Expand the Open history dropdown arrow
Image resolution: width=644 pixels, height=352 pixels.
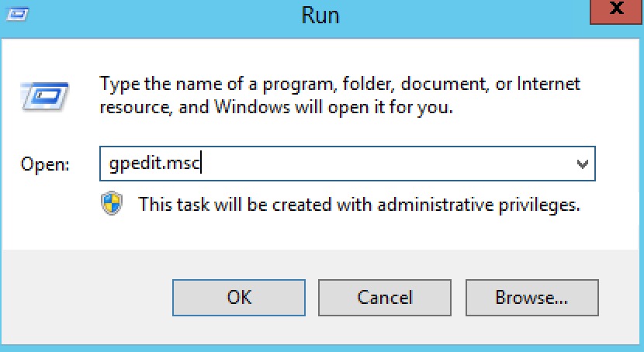(582, 164)
